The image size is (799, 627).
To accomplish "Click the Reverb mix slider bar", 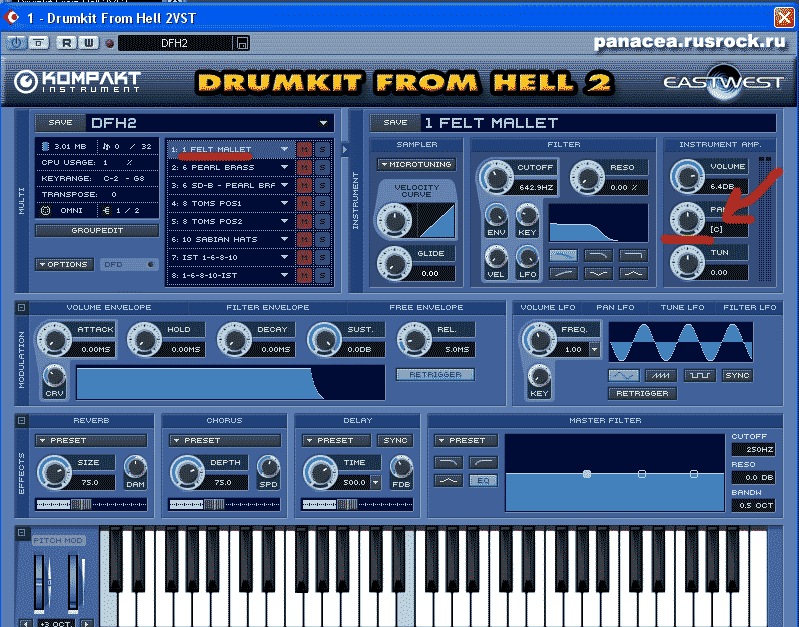I will 91,505.
